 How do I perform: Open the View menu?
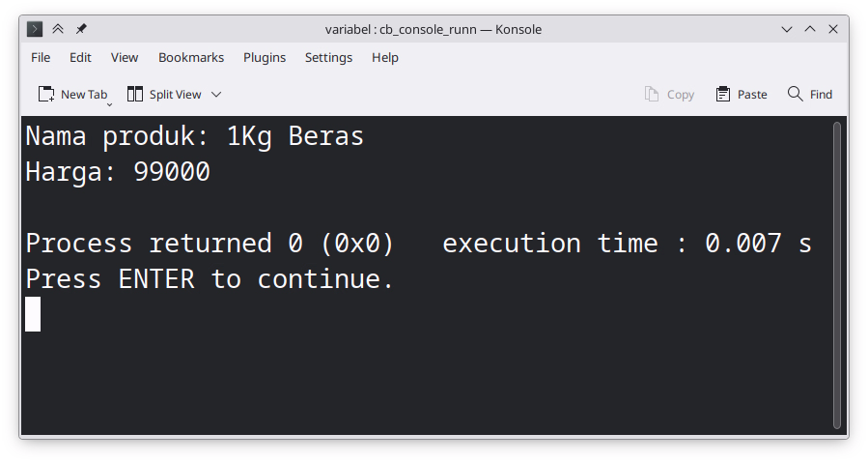125,57
